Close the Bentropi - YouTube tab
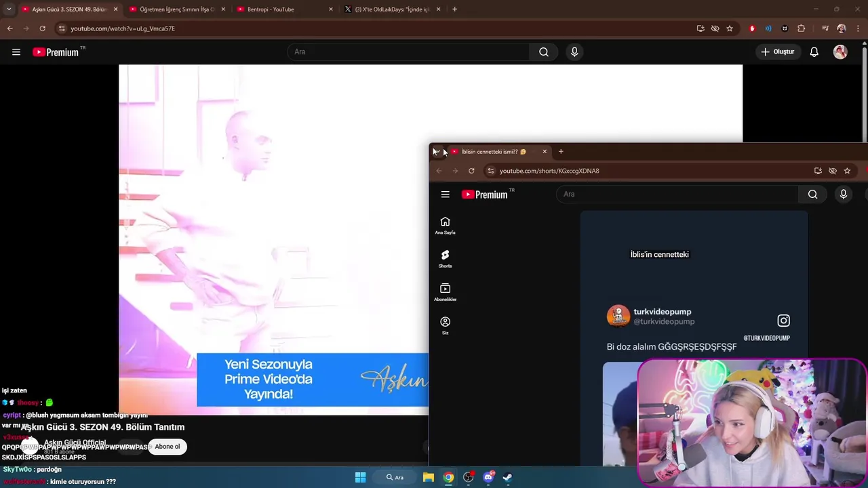Viewport: 868px width, 488px height. tap(331, 9)
